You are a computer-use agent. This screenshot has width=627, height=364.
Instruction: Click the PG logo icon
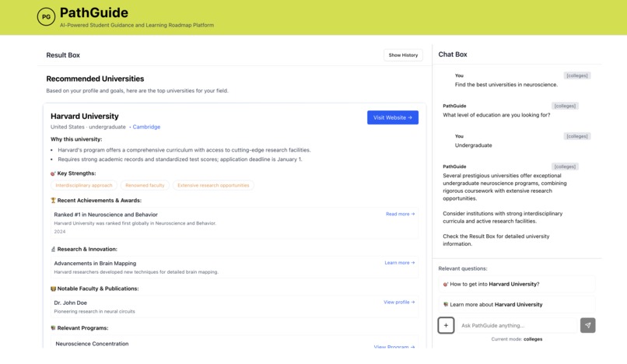pos(46,17)
